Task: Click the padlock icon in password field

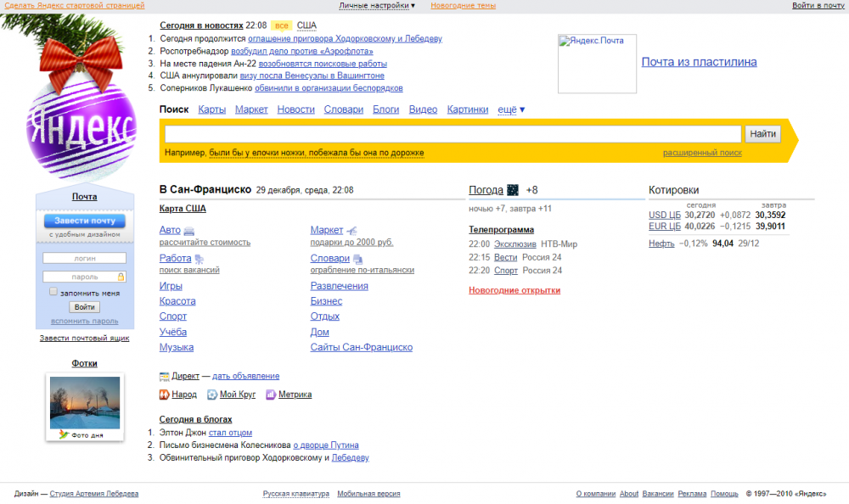Action: [121, 277]
